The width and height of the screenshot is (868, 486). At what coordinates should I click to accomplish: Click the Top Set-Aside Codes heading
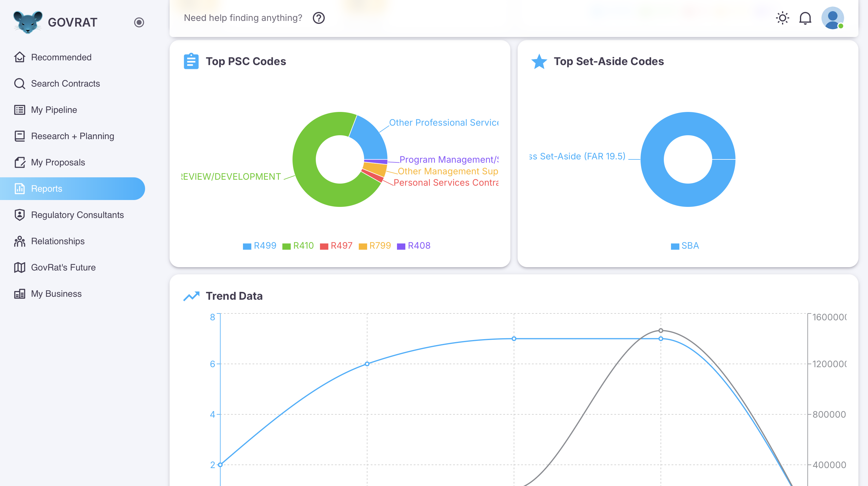pos(609,61)
